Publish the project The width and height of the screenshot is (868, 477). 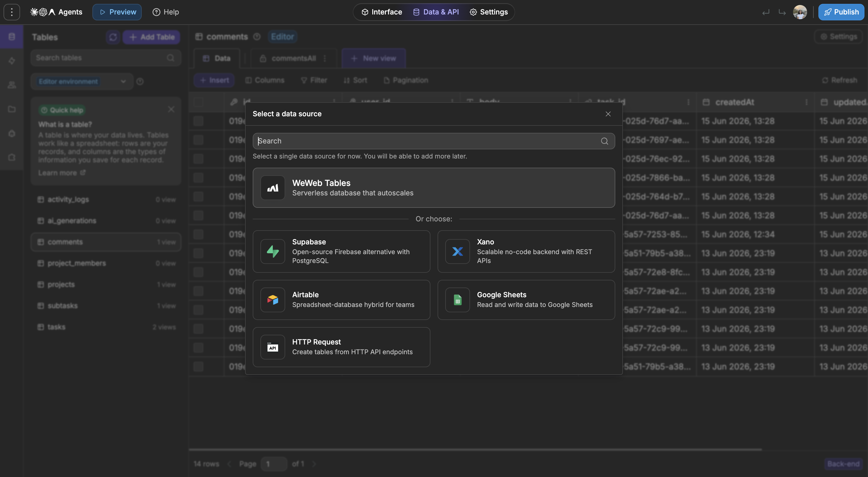tap(841, 12)
